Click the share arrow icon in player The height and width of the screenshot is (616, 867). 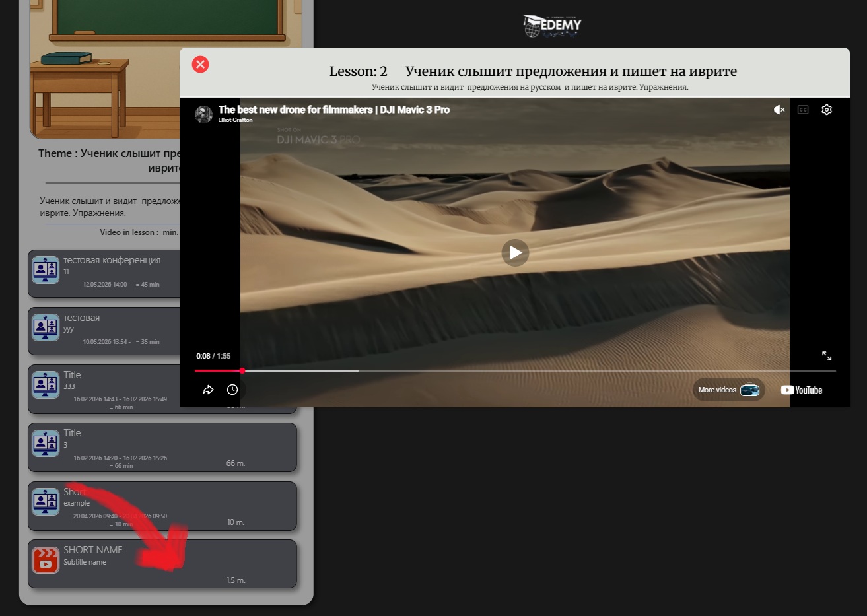click(209, 390)
